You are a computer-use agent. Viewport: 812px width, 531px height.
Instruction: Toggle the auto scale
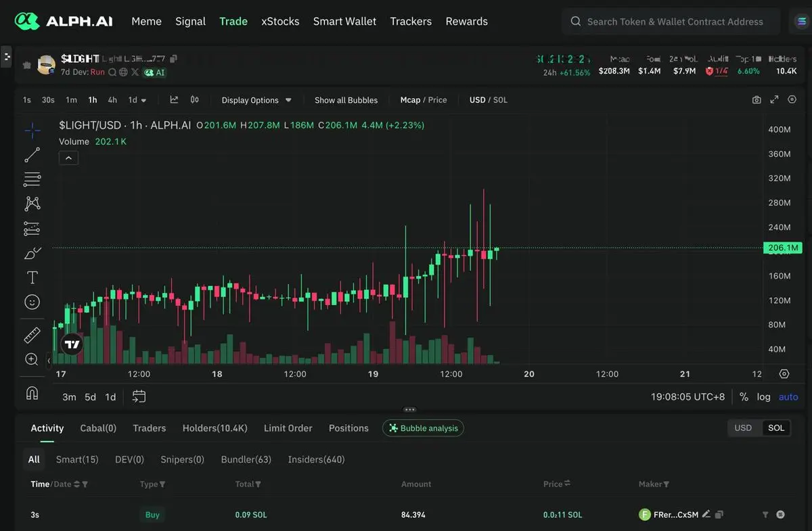click(x=788, y=397)
